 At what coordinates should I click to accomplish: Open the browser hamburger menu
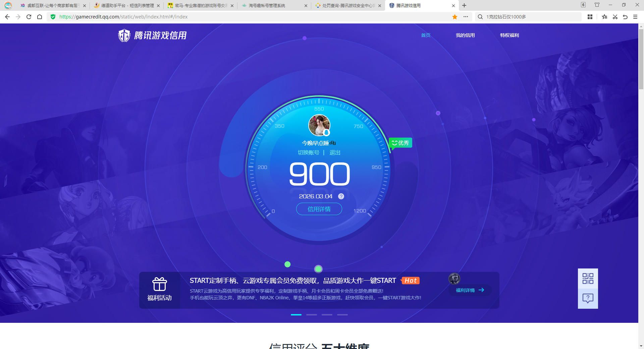(x=635, y=17)
